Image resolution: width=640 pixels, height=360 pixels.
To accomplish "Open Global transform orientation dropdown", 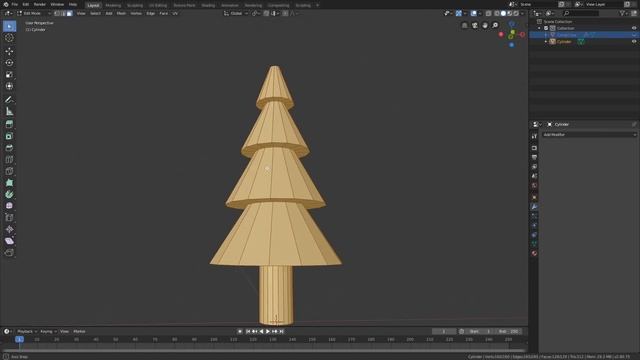I will click(x=236, y=13).
